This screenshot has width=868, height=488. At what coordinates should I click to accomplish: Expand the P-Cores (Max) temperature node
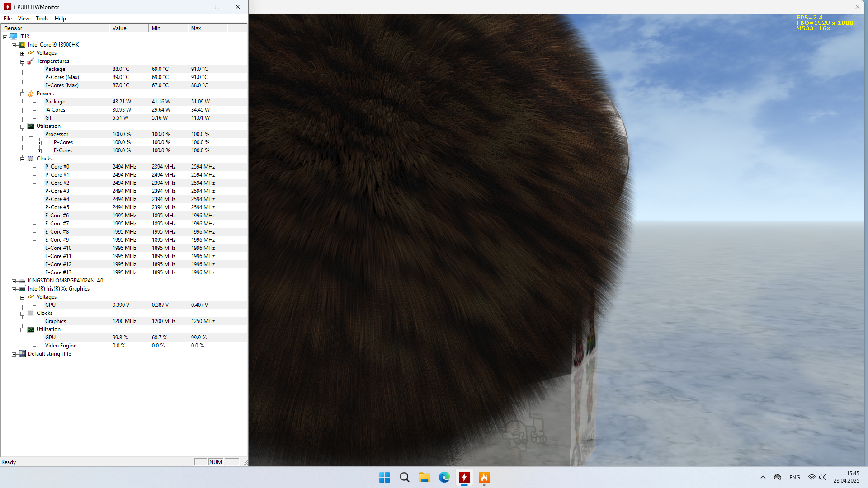point(31,78)
